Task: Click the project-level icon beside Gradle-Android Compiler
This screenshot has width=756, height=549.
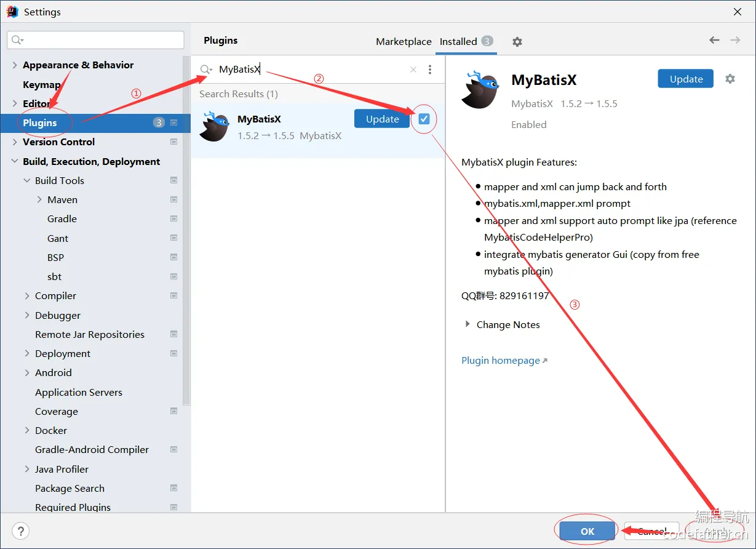Action: click(x=173, y=449)
